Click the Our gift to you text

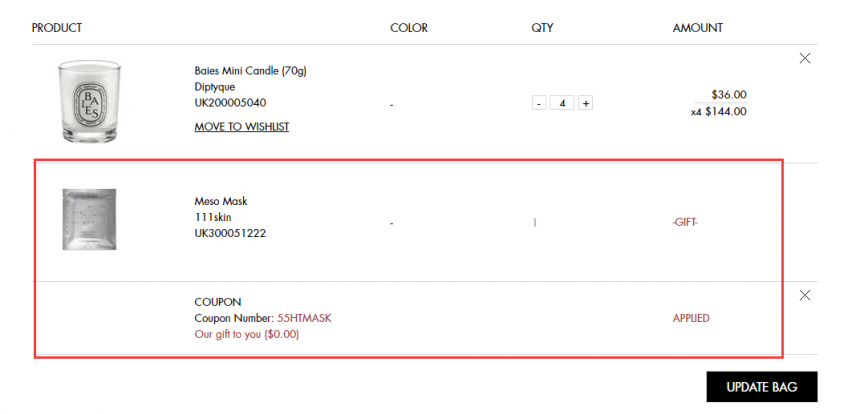tap(247, 334)
